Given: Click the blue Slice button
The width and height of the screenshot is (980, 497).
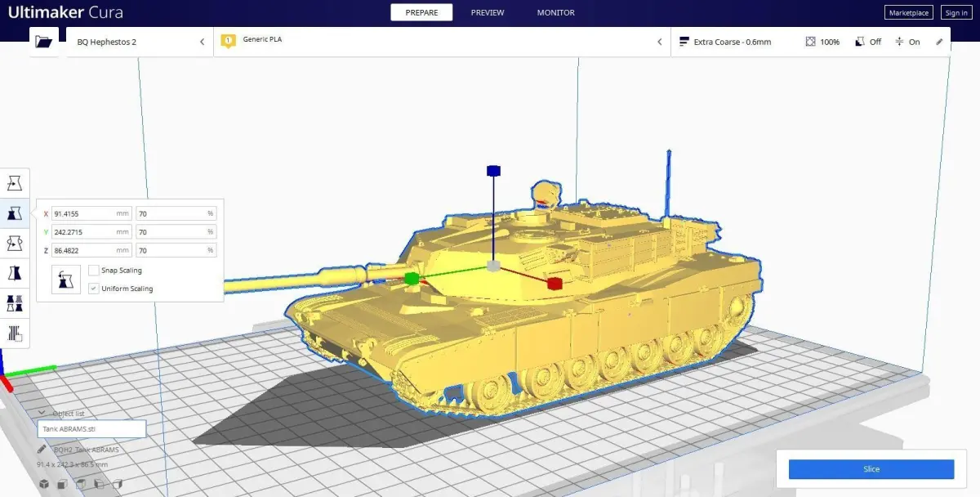Looking at the screenshot, I should pyautogui.click(x=871, y=469).
